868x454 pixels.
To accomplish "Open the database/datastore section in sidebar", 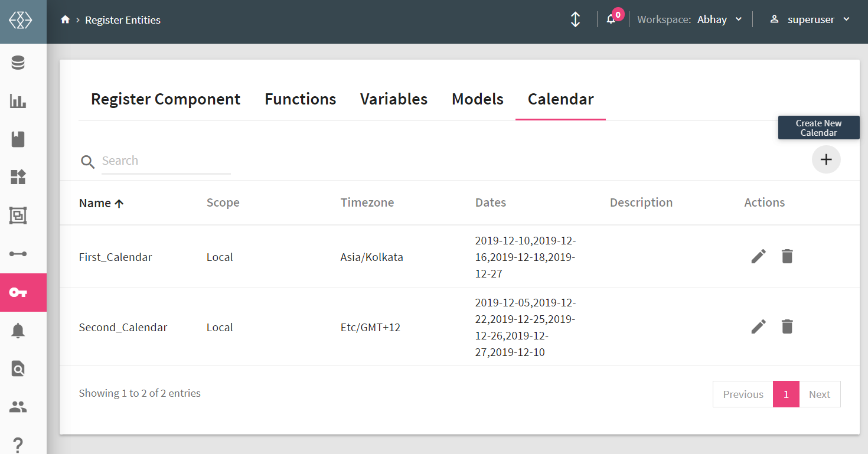I will pos(17,61).
